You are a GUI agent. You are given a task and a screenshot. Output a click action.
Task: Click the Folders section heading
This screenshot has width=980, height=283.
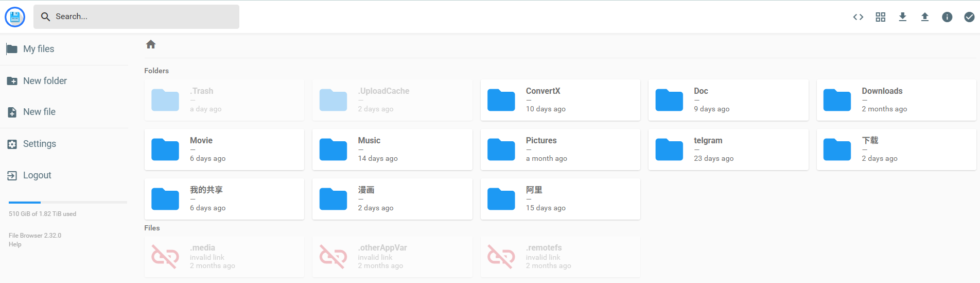point(156,71)
